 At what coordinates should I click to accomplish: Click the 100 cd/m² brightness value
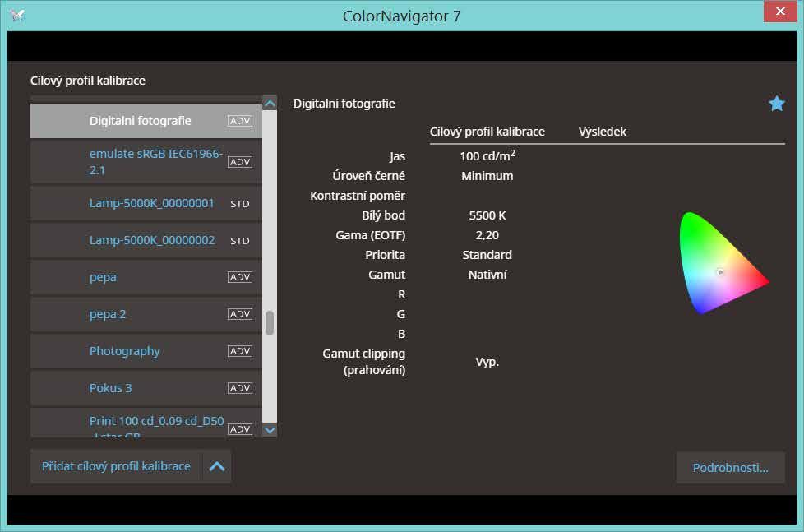pos(487,155)
